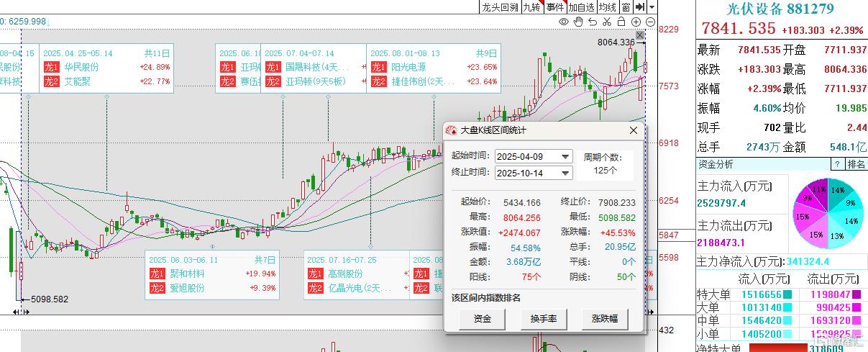This screenshot has height=352, width=868.
Task: Select the scissors cut tool icon
Action: pyautogui.click(x=607, y=22)
